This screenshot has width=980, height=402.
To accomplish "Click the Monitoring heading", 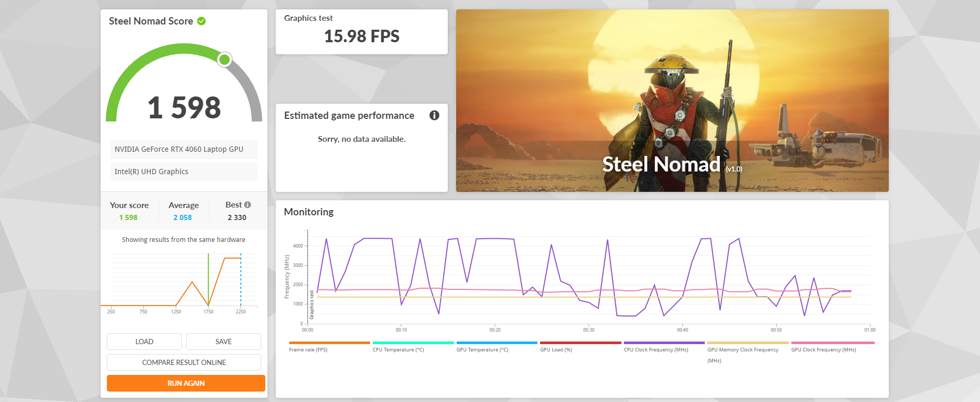I will (309, 212).
